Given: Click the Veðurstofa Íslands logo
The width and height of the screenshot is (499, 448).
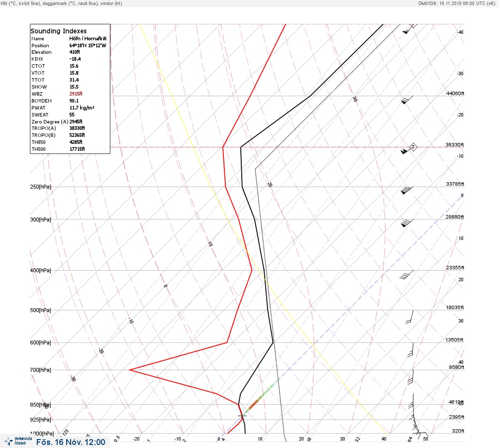Looking at the screenshot, I should (x=18, y=441).
